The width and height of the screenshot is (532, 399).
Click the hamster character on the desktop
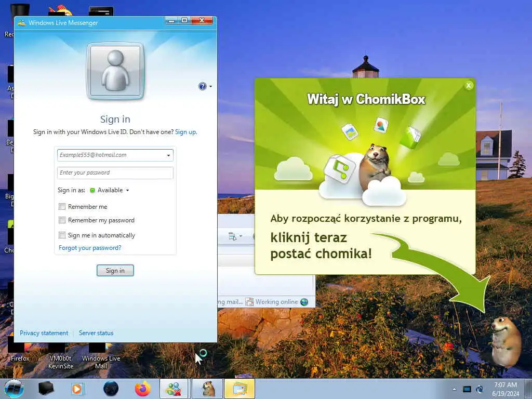click(x=506, y=341)
